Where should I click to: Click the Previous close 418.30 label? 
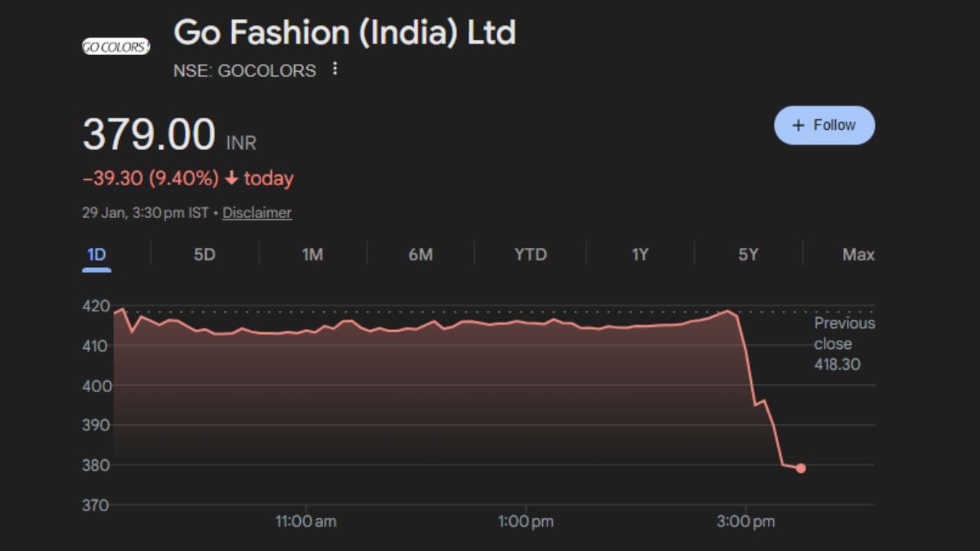844,344
